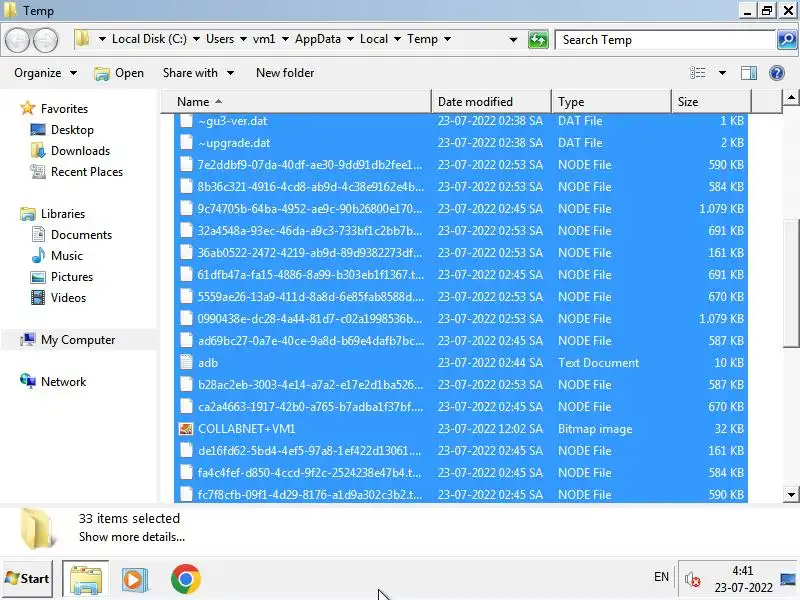This screenshot has height=600, width=800.
Task: Expand the dropdown arrow after Temp
Action: (x=447, y=39)
